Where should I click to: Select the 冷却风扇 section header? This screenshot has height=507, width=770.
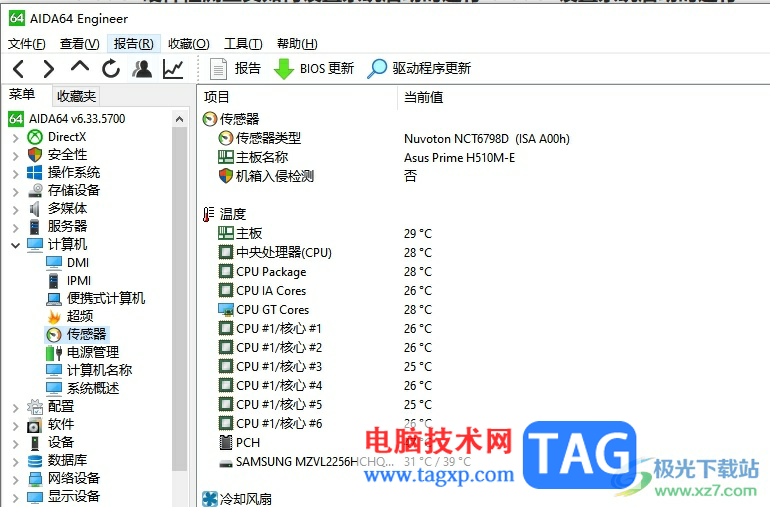coord(237,499)
